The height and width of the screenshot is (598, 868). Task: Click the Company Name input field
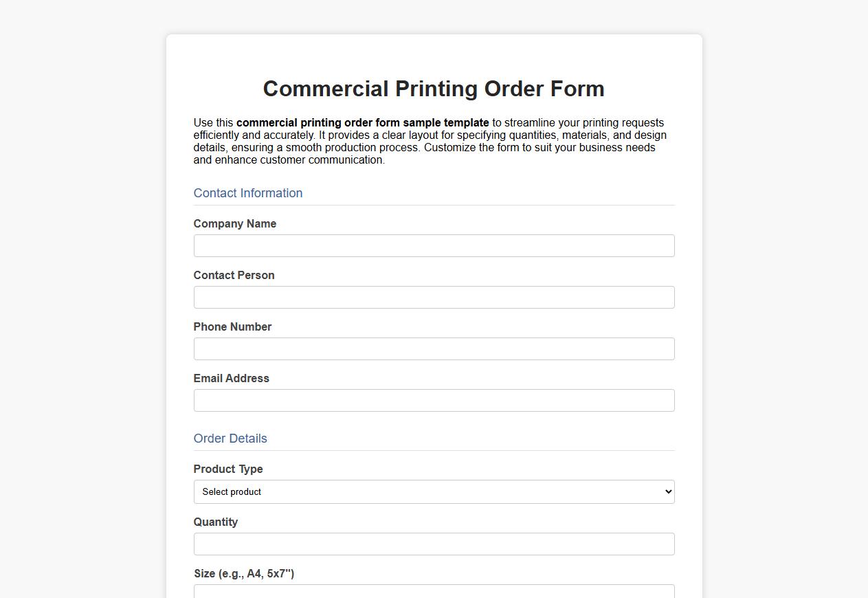point(434,245)
